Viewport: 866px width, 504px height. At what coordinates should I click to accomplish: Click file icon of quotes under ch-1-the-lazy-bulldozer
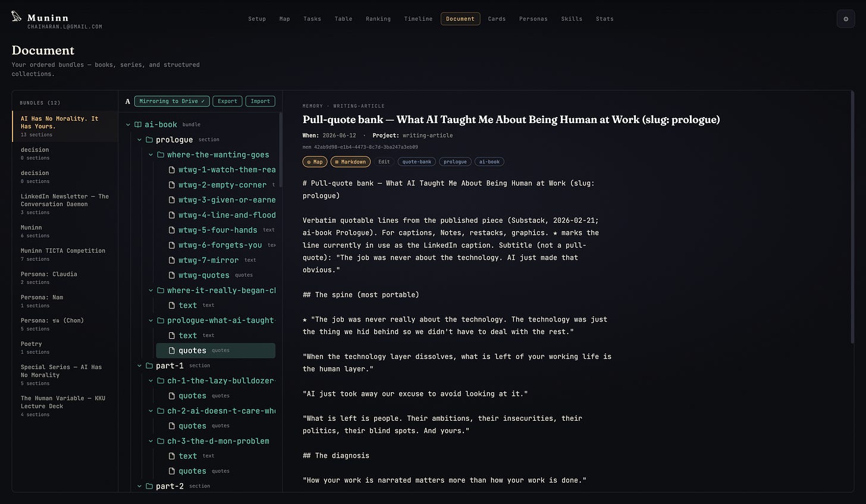click(x=172, y=396)
